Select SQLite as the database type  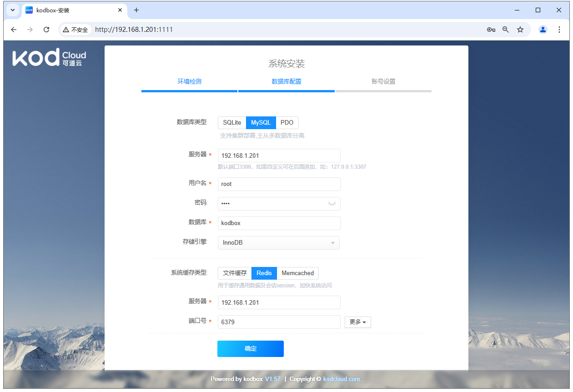pos(232,122)
